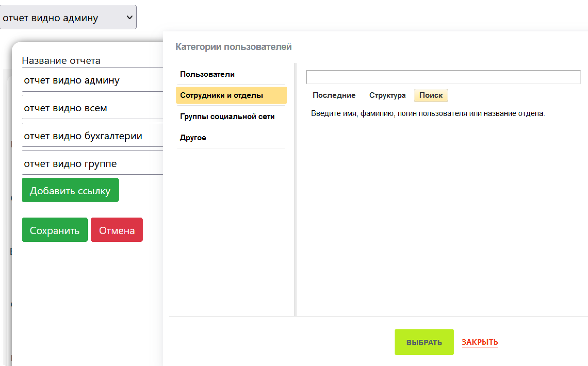Click the empty user search box
Image resolution: width=588 pixels, height=366 pixels.
(443, 77)
